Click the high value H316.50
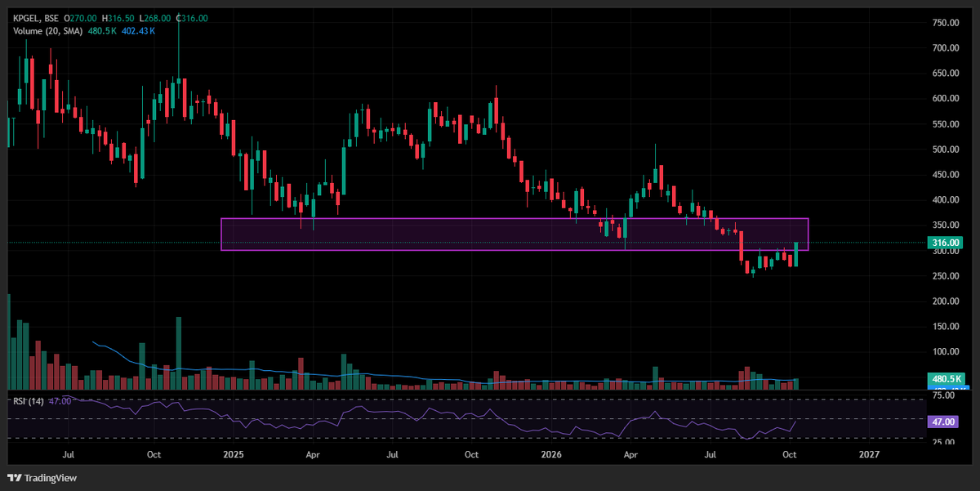This screenshot has width=980, height=491. click(x=118, y=18)
